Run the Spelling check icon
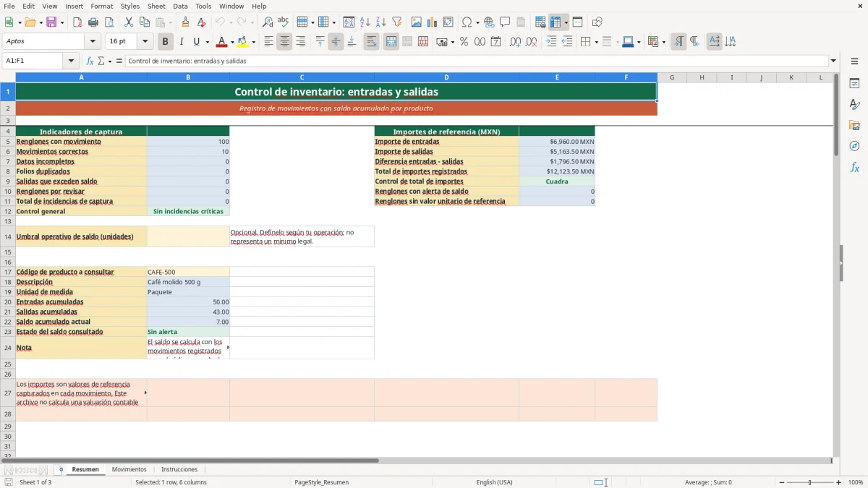This screenshot has width=868, height=488. [284, 22]
